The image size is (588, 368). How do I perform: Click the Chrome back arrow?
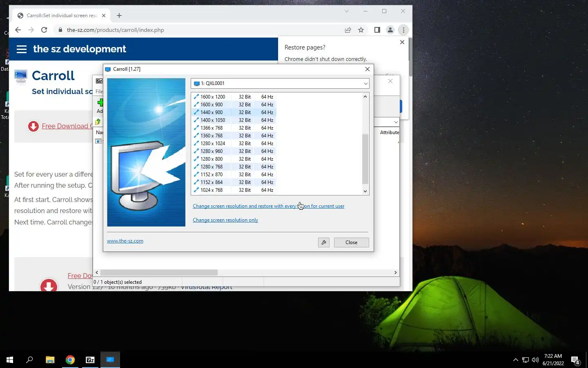tap(18, 30)
